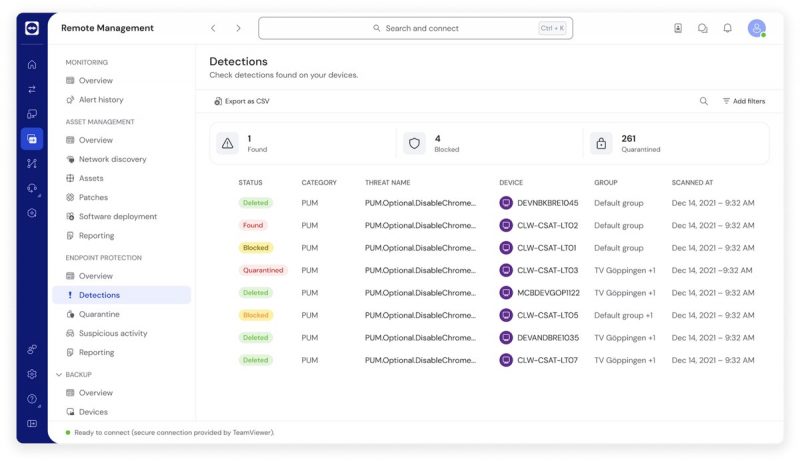Select device name CLW-CSAT-LT03
The width and height of the screenshot is (800, 463).
(547, 270)
